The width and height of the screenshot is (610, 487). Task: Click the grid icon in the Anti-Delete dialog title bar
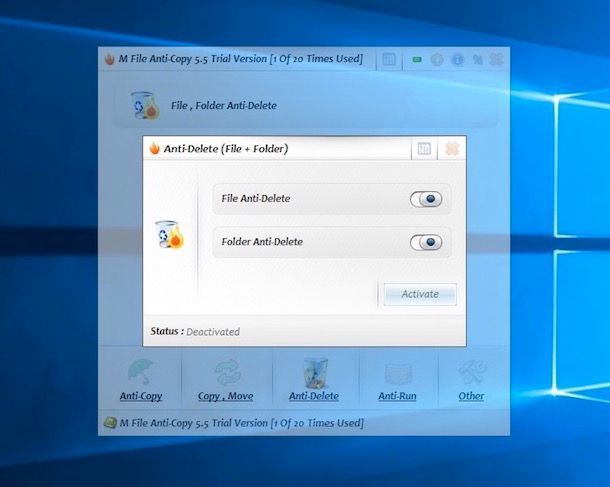coord(424,148)
